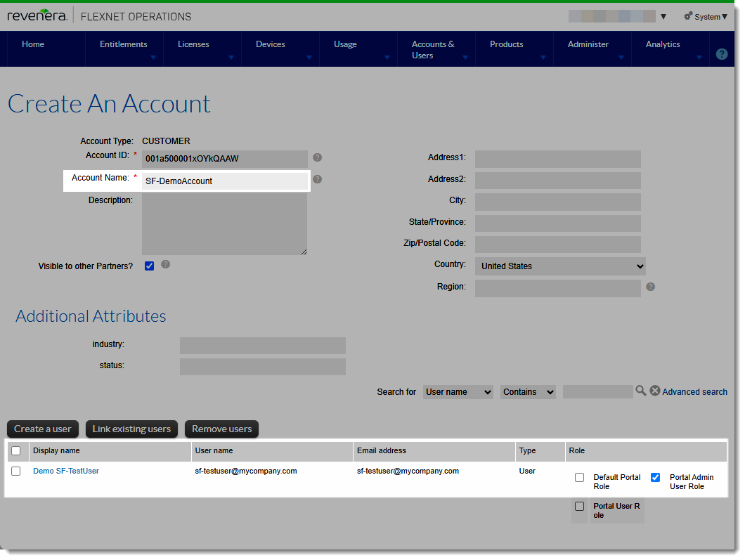Open the Entitlements menu
This screenshot has width=745, height=560.
point(124,44)
